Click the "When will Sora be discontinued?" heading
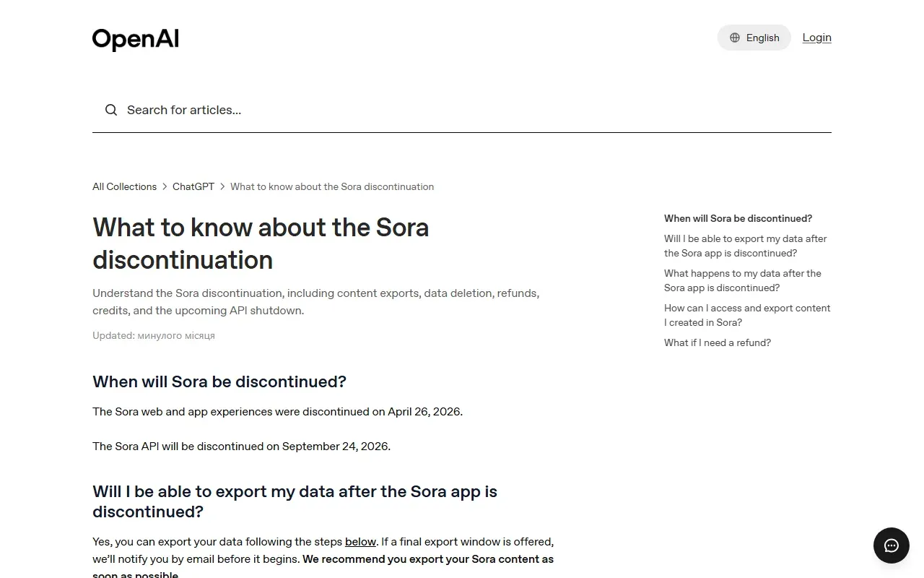924x578 pixels. [219, 381]
